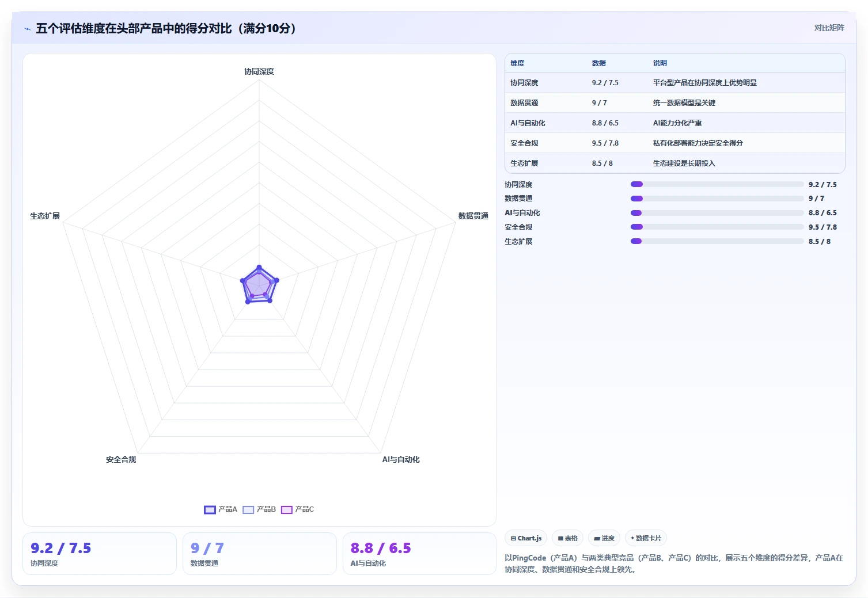Click the 安全合规 progress bar
The image size is (868, 598).
click(x=717, y=227)
